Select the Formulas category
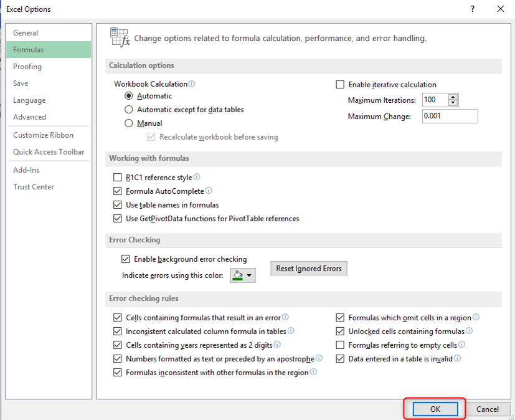Screen dimensions: 515x420 [49, 50]
